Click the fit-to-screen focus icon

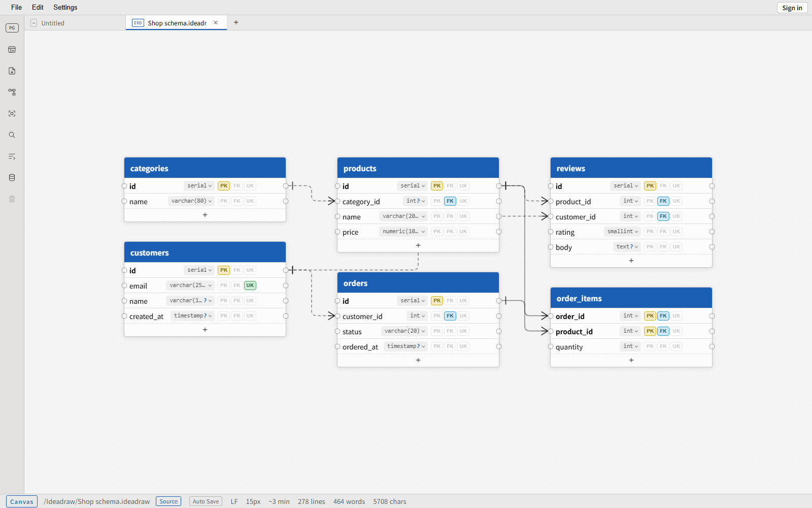(12, 114)
